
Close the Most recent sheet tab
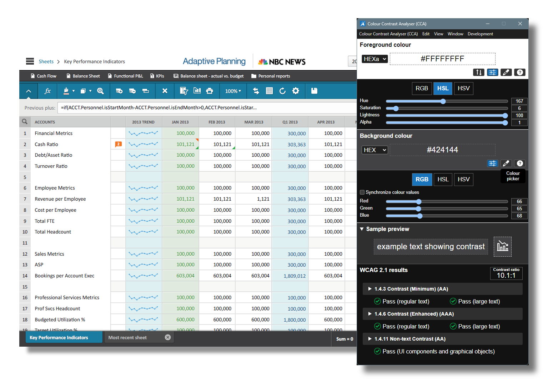tap(168, 337)
